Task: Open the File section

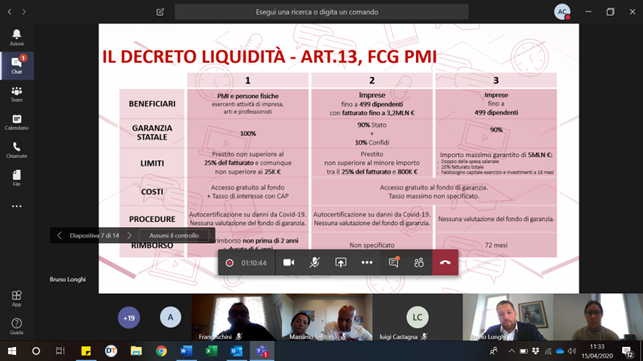Action: tap(16, 178)
